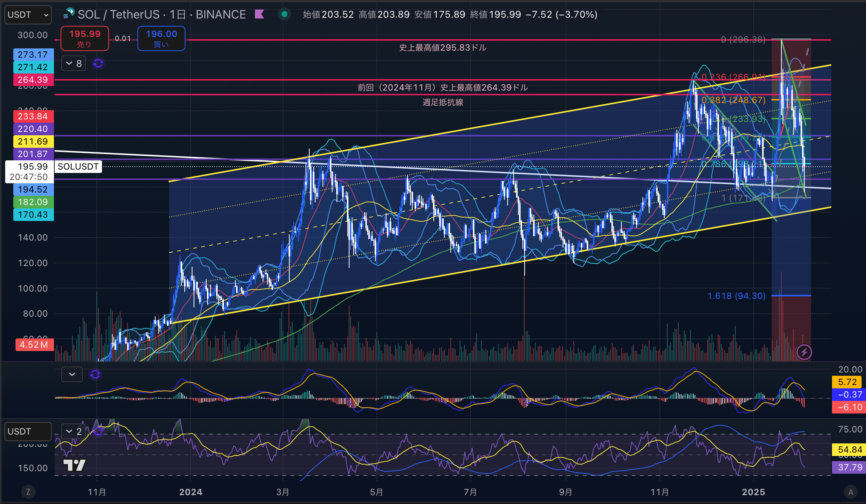Screen dimensions: 866x504
Task: Click the SOLUSDT price line label
Action: 78,167
